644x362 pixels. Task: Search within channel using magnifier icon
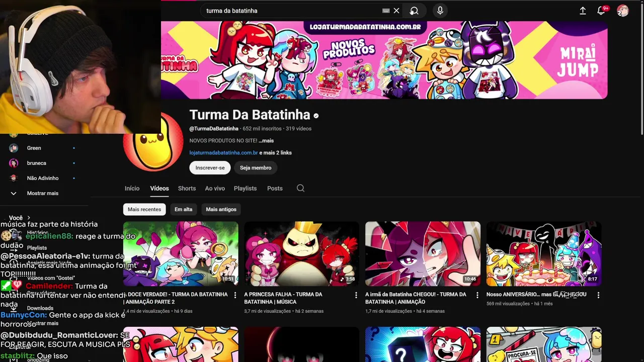(x=300, y=188)
